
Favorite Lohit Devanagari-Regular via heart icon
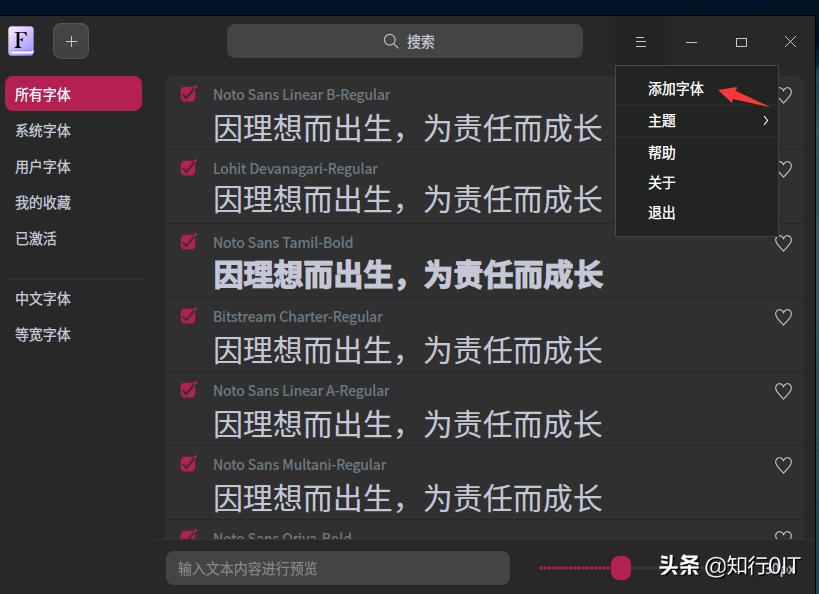click(783, 169)
